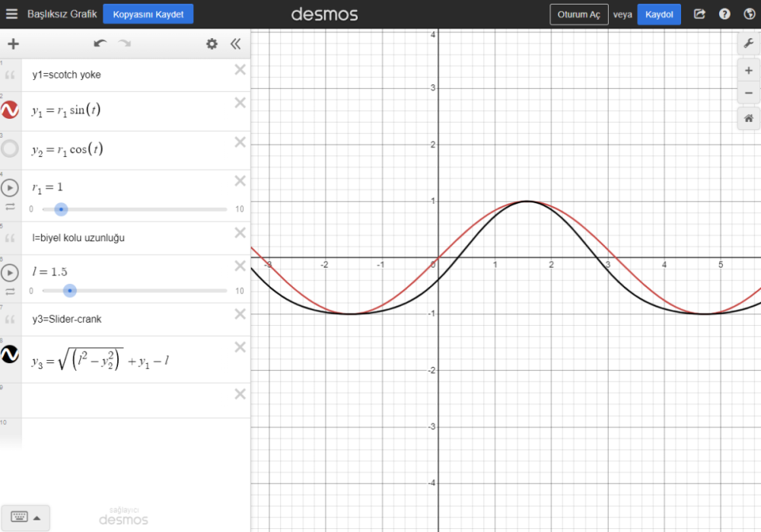The width and height of the screenshot is (761, 532).
Task: Click the Kopyasını Kaydet button
Action: pos(148,13)
